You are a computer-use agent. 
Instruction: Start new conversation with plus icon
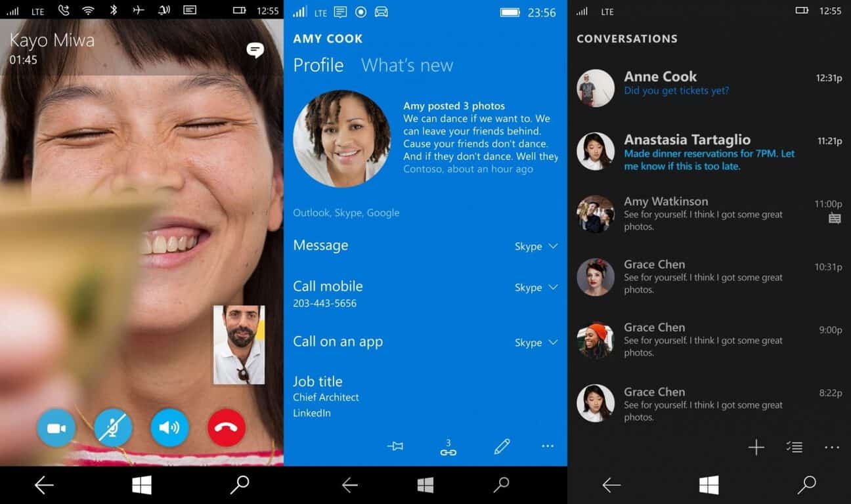[756, 448]
